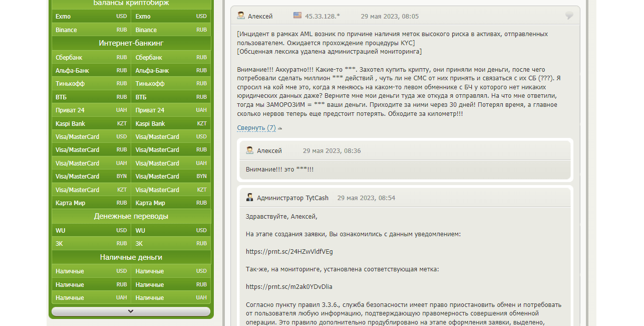Click the speech bubble icon in the review header
644x326 pixels.
pos(569,16)
